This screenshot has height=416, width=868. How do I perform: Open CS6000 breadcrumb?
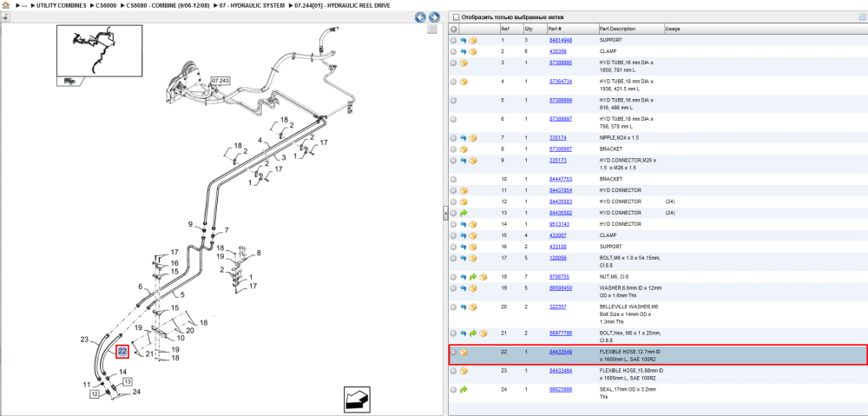click(108, 5)
